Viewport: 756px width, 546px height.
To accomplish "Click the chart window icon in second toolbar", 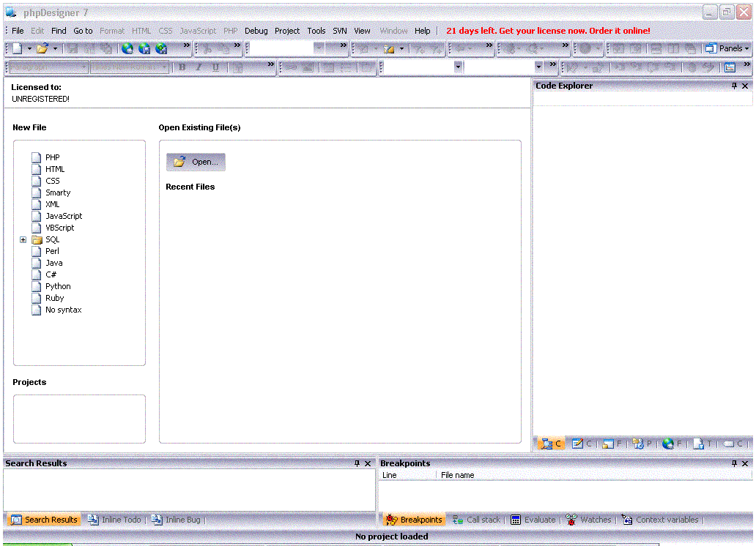I will click(x=730, y=67).
